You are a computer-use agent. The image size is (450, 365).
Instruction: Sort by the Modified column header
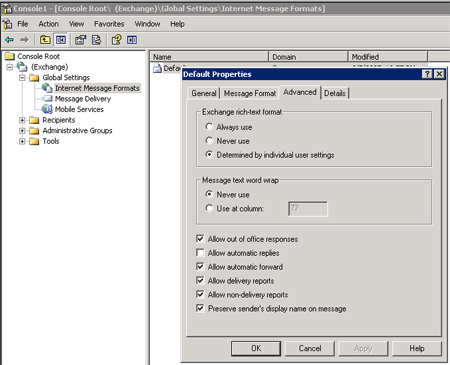(388, 57)
